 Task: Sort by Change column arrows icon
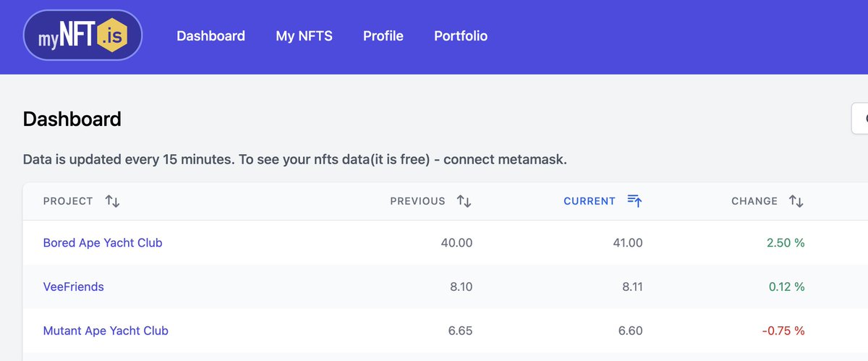tap(796, 201)
